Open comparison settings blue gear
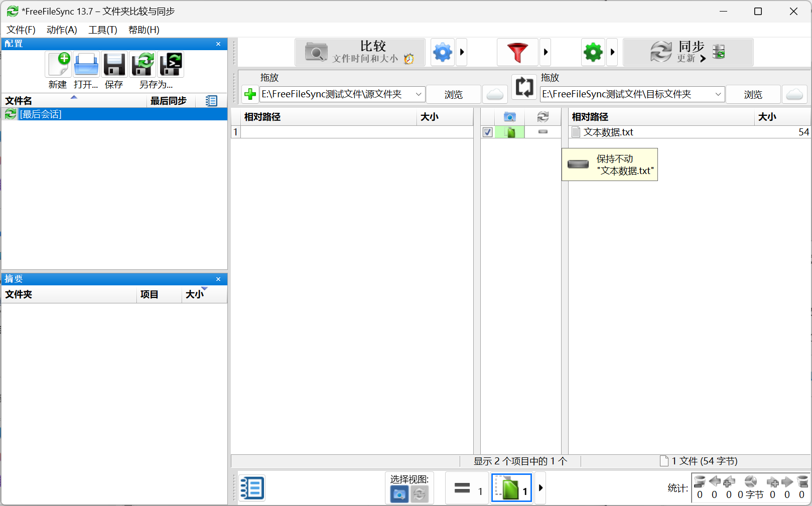 [x=443, y=52]
